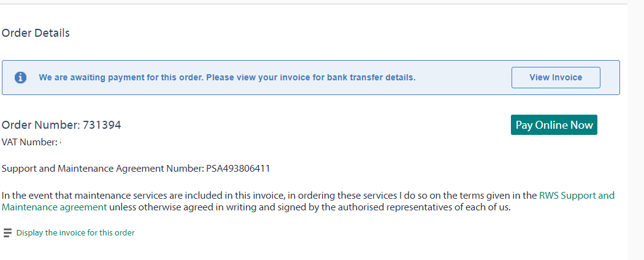Click the Pay Online Now button

(x=554, y=125)
